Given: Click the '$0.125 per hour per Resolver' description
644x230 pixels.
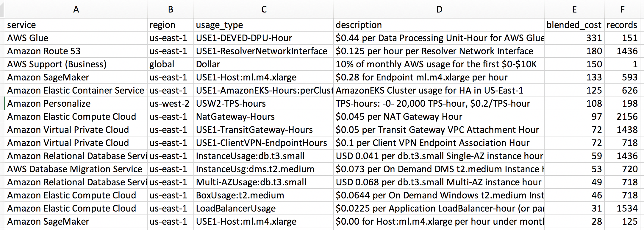Looking at the screenshot, I should tap(439, 51).
